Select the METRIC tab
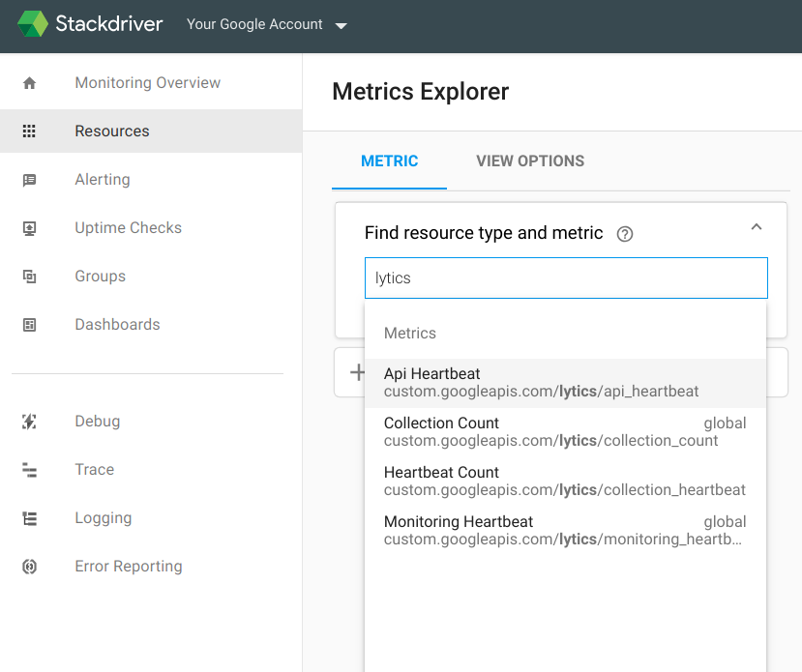 [x=389, y=161]
